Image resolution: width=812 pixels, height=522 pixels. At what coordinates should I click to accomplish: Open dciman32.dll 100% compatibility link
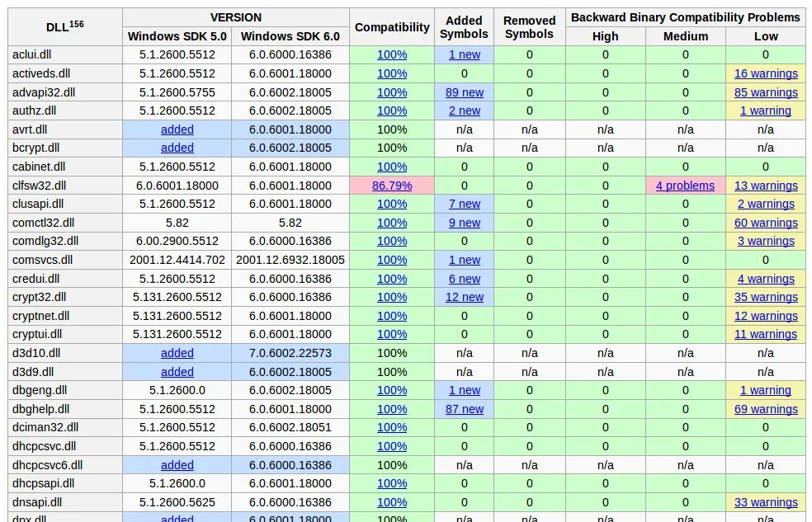pos(392,427)
